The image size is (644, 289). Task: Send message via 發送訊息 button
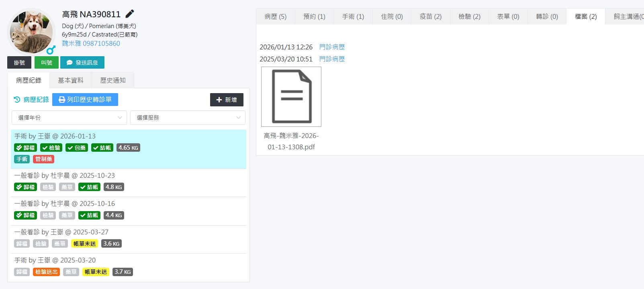(82, 63)
